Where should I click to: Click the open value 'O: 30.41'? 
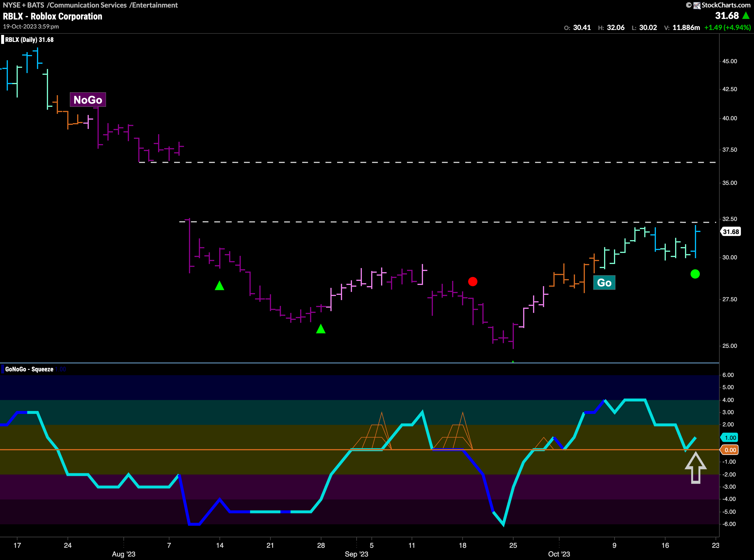(577, 27)
